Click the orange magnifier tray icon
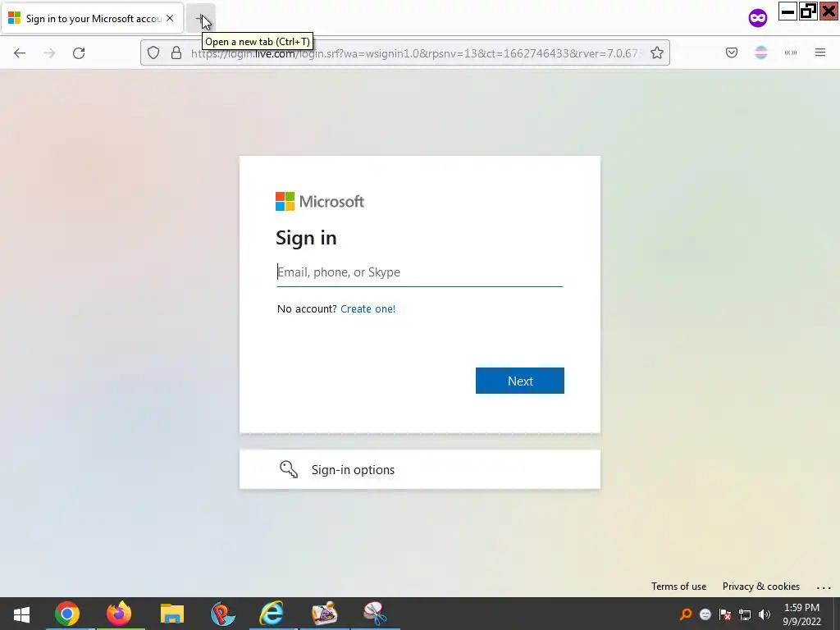 (x=686, y=614)
